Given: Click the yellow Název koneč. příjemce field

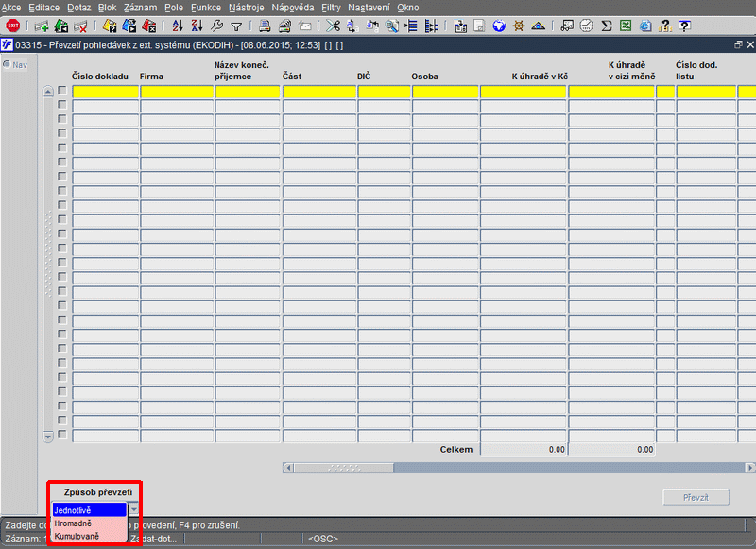Looking at the screenshot, I should pyautogui.click(x=248, y=92).
